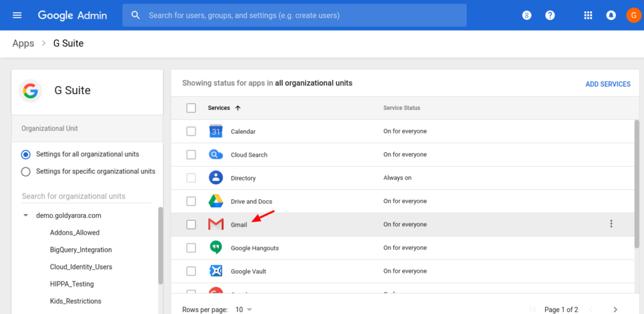Open Gmail row more options menu
Viewport: 644px width, 314px height.
(611, 224)
